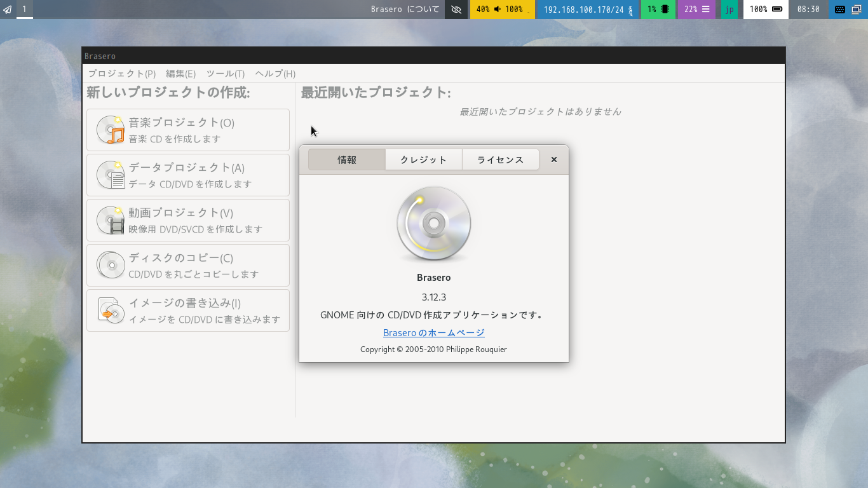Image resolution: width=868 pixels, height=488 pixels.
Task: Click the CPU chip indicator
Action: tap(658, 10)
